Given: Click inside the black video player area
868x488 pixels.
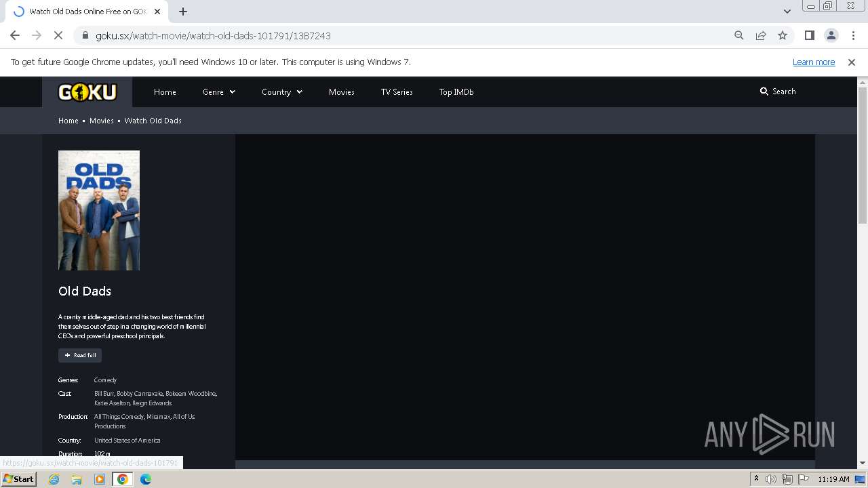Looking at the screenshot, I should tap(525, 297).
